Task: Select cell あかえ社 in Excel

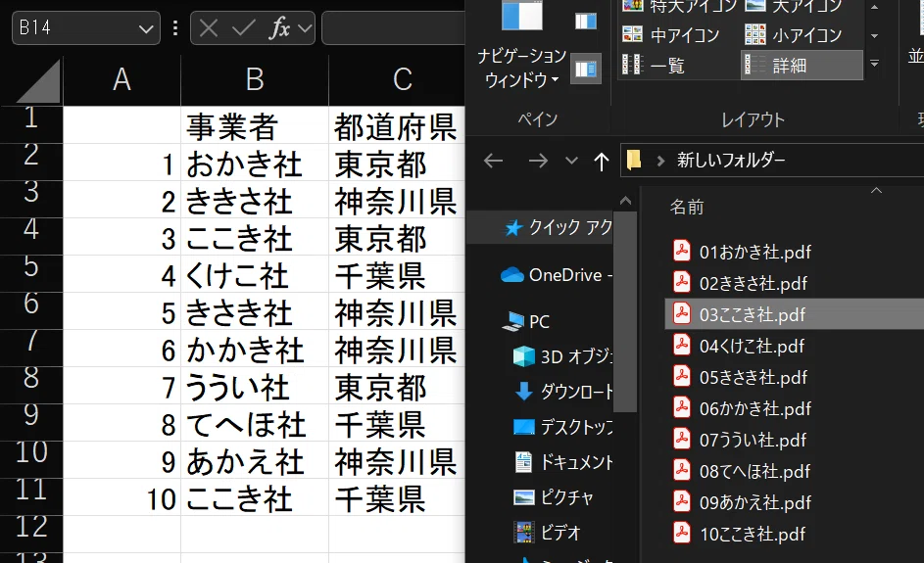Action: pos(255,460)
